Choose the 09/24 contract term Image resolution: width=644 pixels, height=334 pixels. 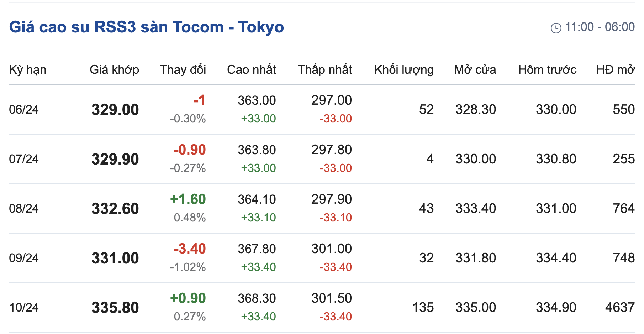(x=24, y=258)
